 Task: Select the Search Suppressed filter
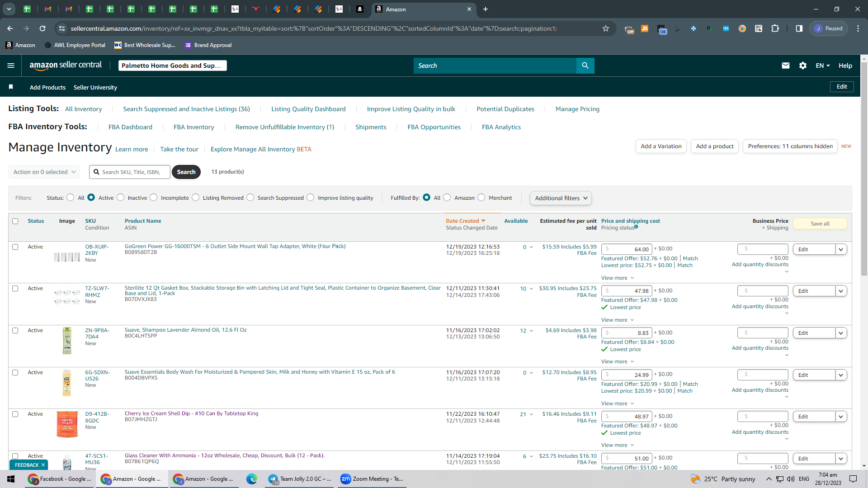[x=250, y=197]
